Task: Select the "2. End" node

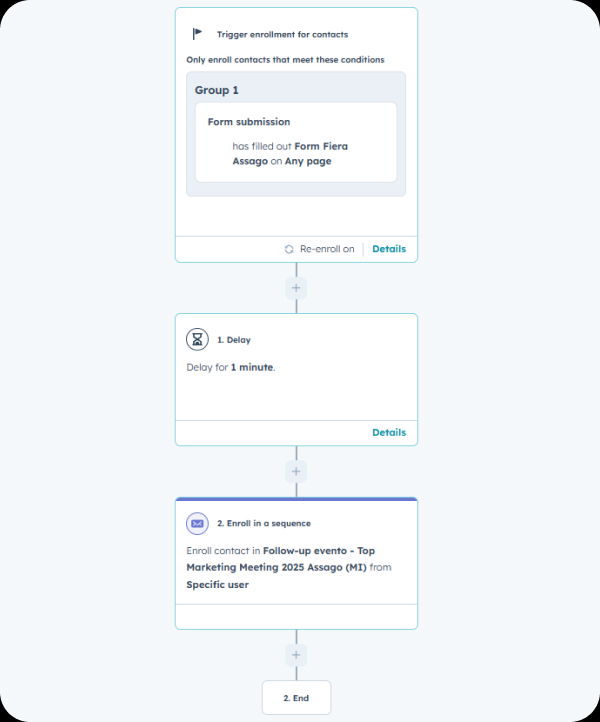Action: coord(296,697)
